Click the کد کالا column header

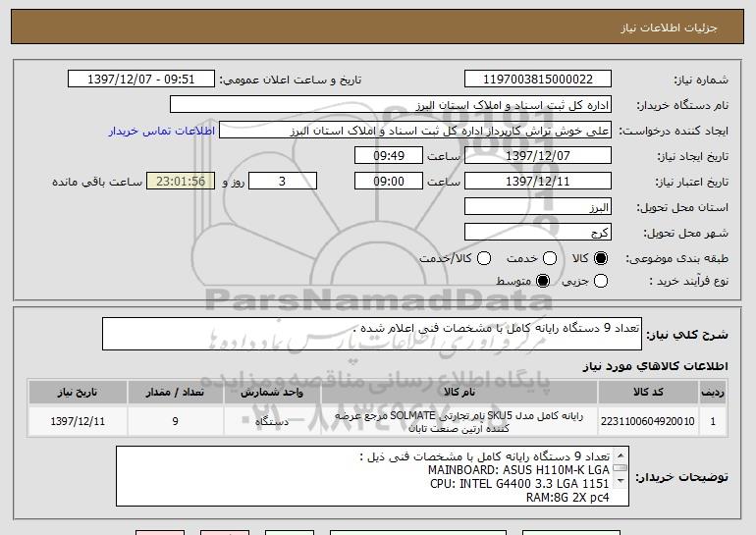point(648,393)
